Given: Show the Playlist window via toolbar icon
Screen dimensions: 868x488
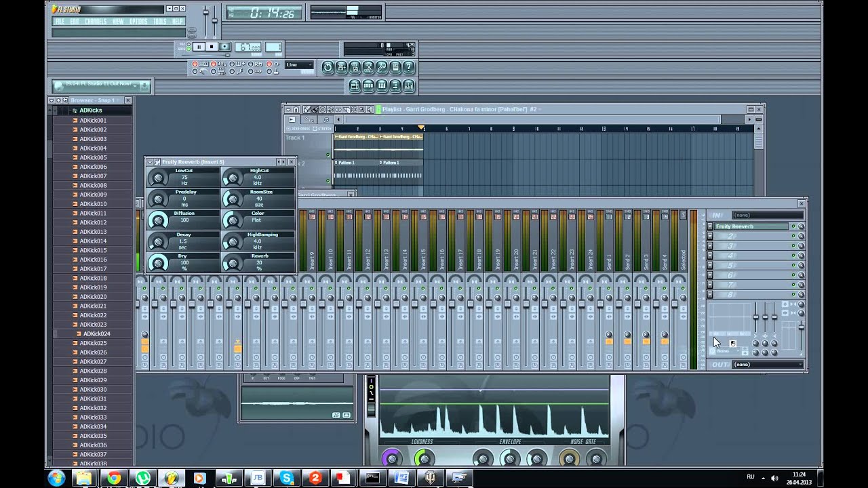Looking at the screenshot, I should (355, 86).
